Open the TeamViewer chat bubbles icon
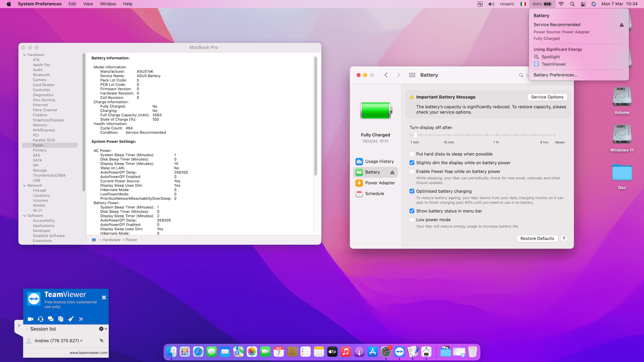644x362 pixels. coord(51,319)
